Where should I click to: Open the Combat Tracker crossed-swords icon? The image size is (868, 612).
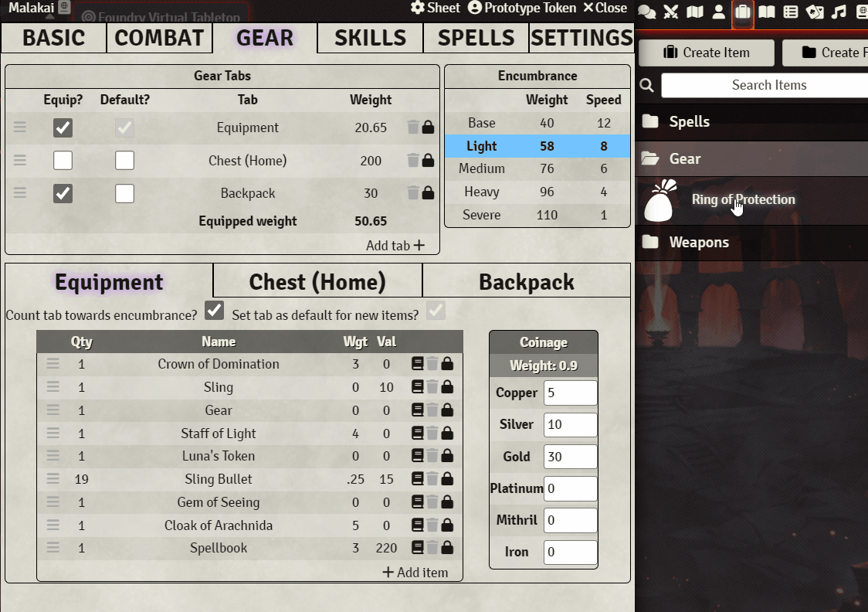click(x=671, y=12)
